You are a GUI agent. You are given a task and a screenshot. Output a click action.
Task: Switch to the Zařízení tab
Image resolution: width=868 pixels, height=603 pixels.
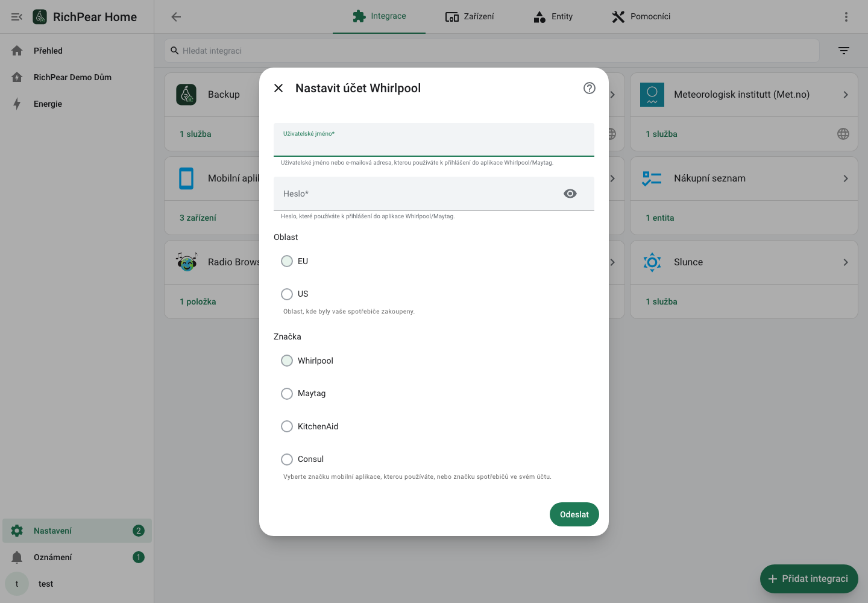470,17
